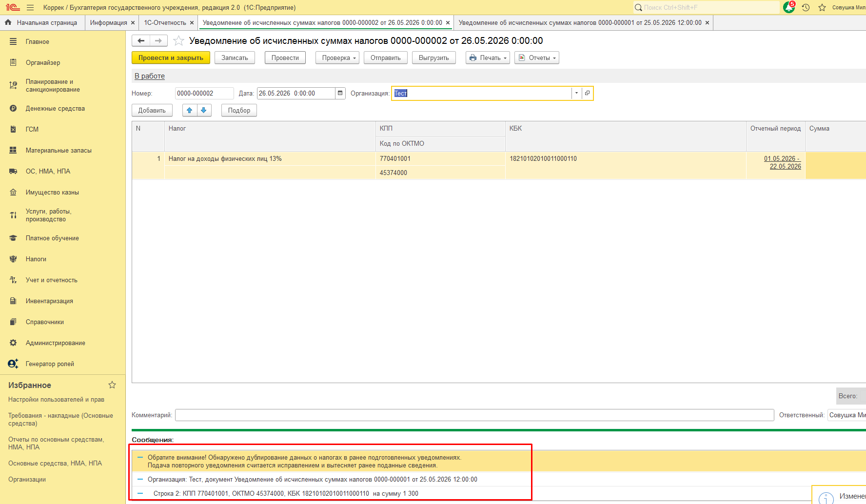
Task: Click the ГСМ fuel icon
Action: click(13, 129)
